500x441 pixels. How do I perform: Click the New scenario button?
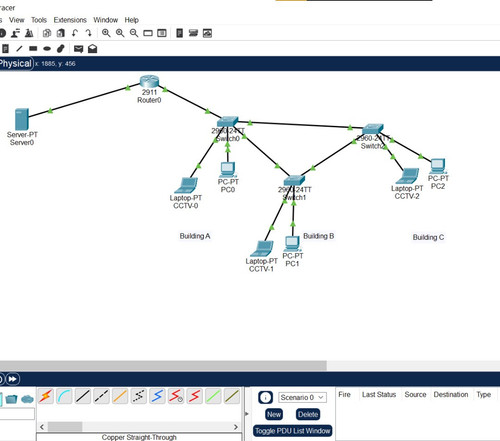pyautogui.click(x=274, y=414)
